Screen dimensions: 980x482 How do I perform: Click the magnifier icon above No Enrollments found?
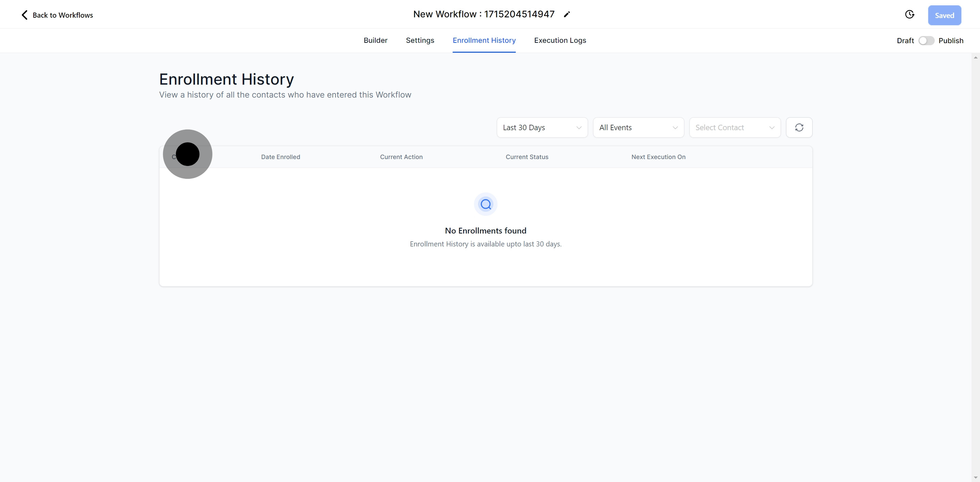(x=486, y=204)
